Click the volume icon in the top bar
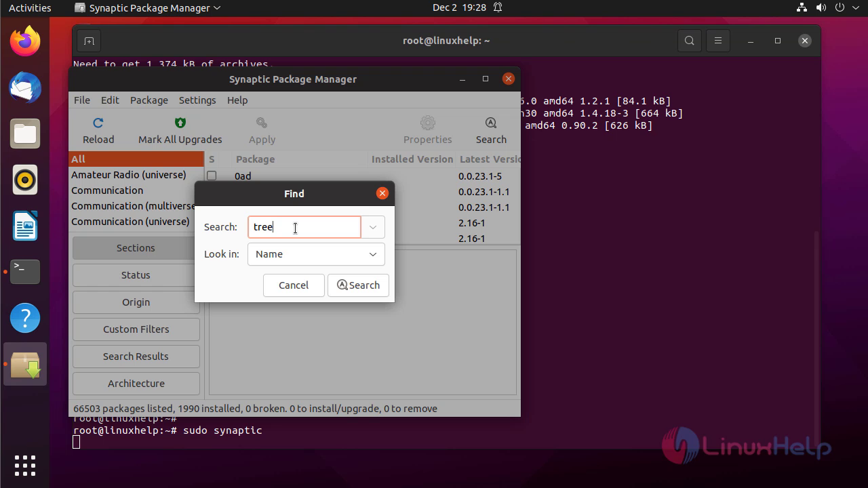 pyautogui.click(x=821, y=8)
